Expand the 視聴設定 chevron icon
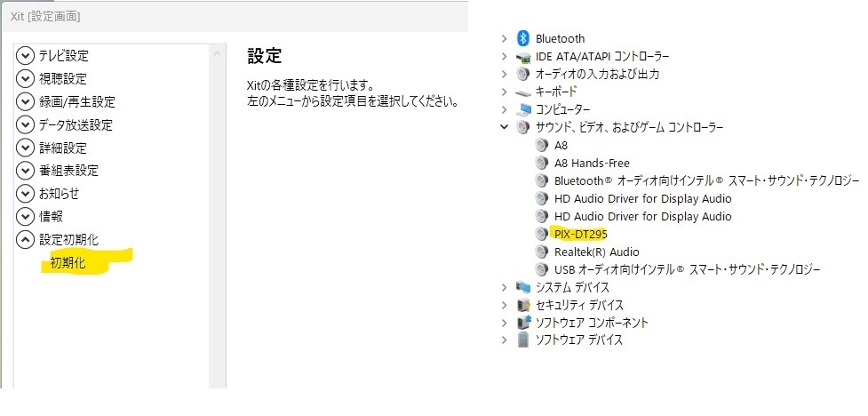The height and width of the screenshot is (416, 868). (26, 79)
